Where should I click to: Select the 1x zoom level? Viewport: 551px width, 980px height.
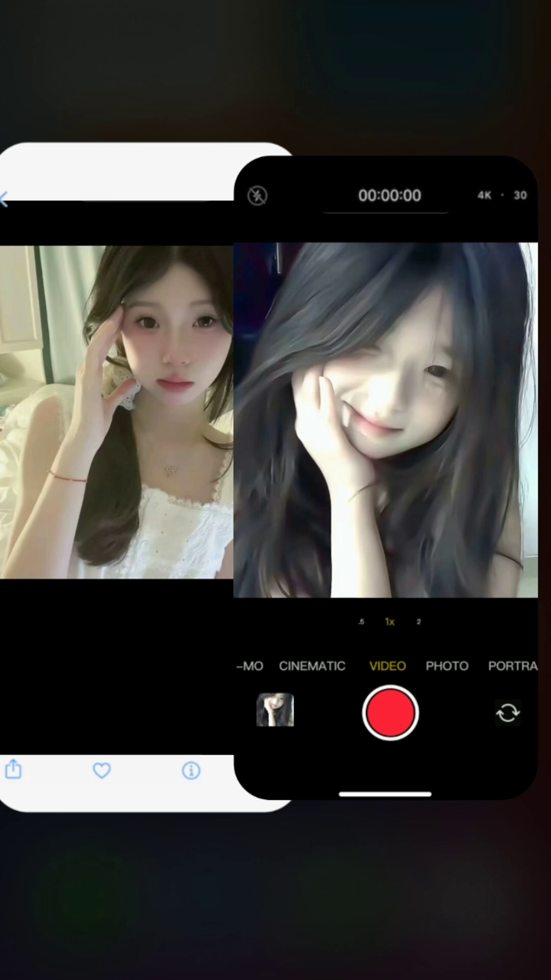pyautogui.click(x=389, y=622)
